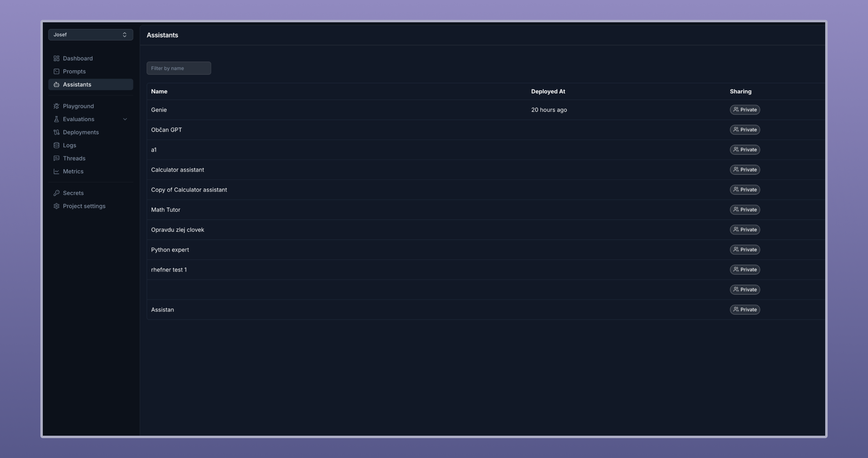Navigate to the Threads menu item
Screen dimensions: 868x458
pyautogui.click(x=74, y=158)
